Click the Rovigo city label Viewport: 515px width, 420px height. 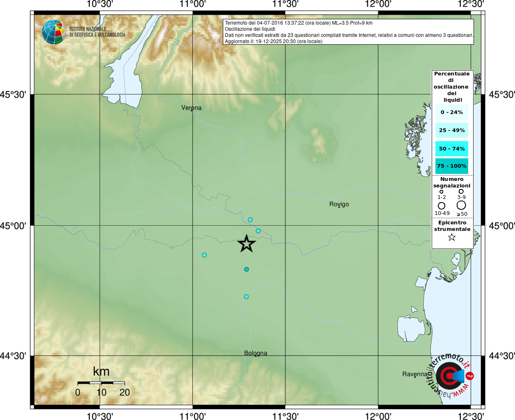coord(339,204)
